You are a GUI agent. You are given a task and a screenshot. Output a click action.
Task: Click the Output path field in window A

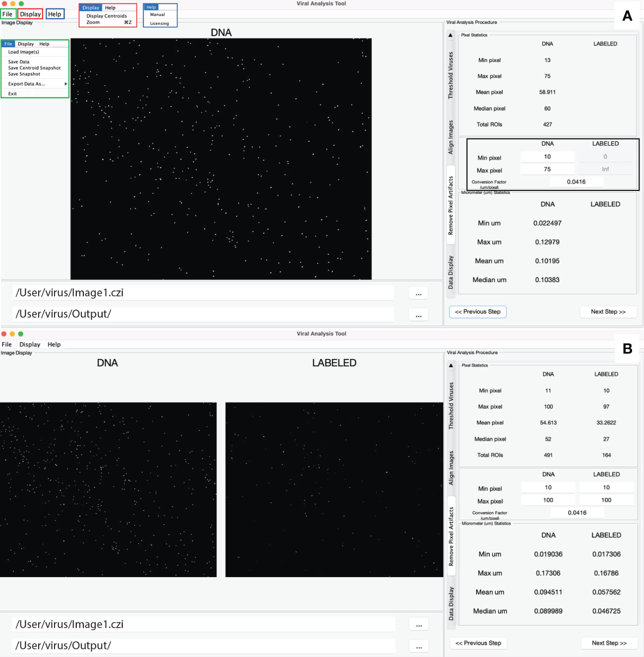[x=203, y=314]
